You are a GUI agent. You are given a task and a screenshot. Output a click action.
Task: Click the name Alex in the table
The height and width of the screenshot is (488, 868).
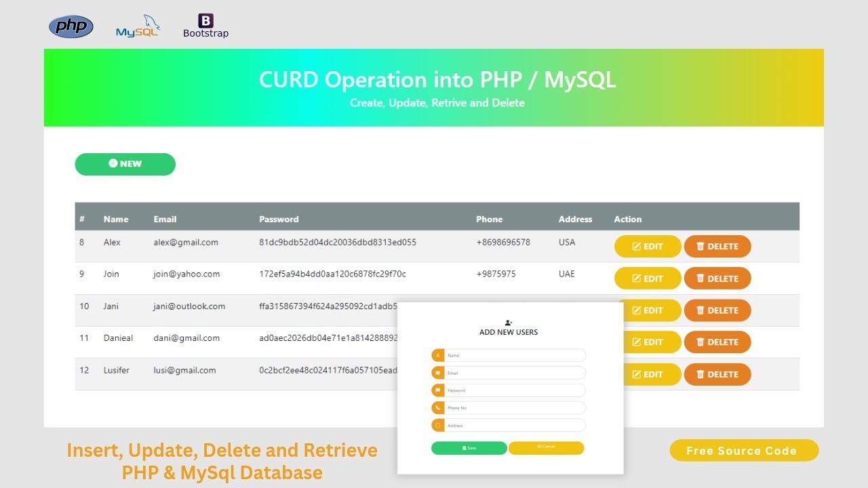(x=112, y=242)
